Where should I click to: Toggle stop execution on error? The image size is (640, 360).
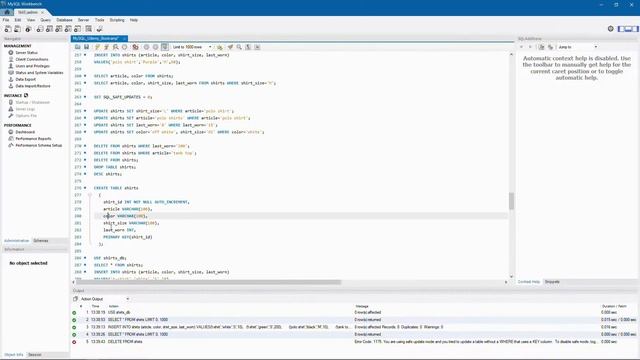coord(135,47)
